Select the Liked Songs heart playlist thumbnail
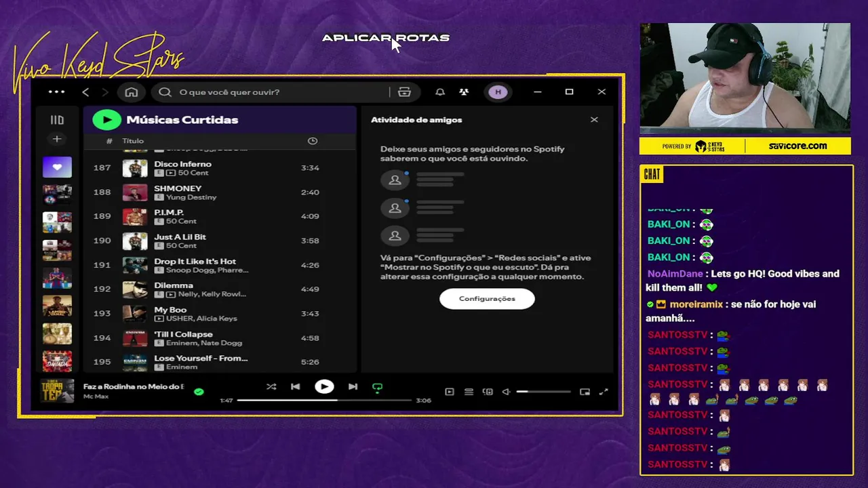This screenshot has width=868, height=488. [57, 167]
